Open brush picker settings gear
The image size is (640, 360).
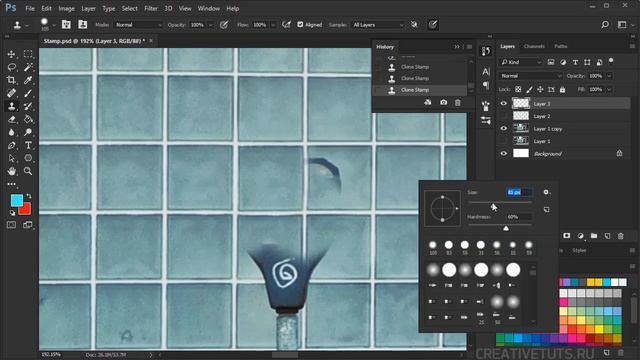click(546, 192)
